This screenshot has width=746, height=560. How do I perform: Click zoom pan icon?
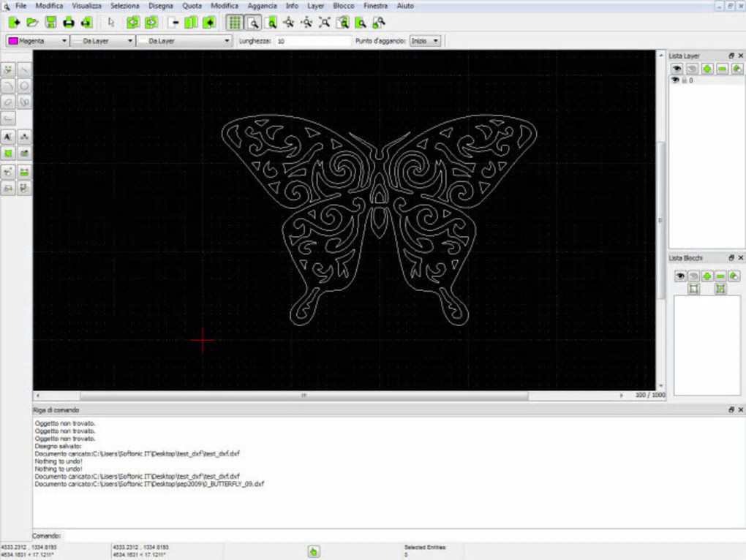(379, 23)
